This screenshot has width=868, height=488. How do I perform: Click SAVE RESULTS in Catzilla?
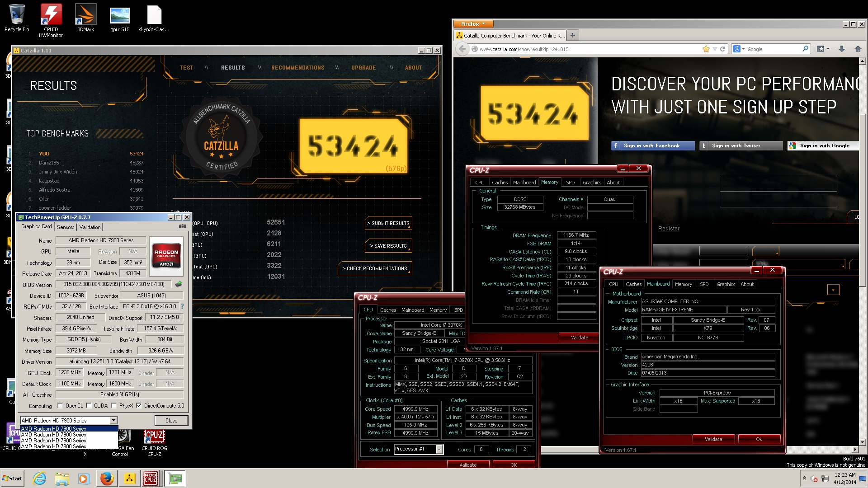coord(388,246)
